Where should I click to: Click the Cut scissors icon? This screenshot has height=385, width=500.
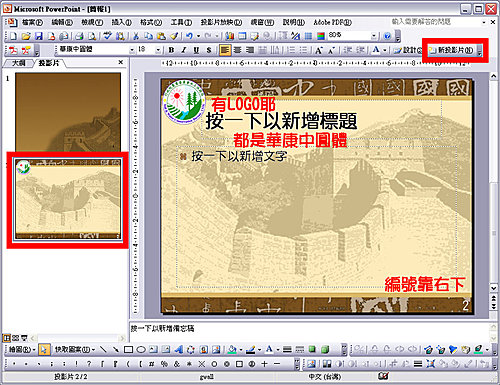(x=136, y=36)
